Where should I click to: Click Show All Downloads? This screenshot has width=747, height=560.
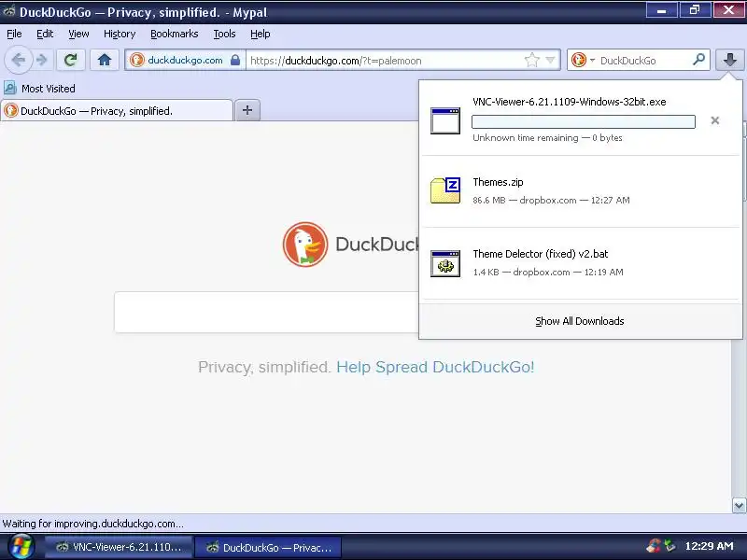(579, 321)
